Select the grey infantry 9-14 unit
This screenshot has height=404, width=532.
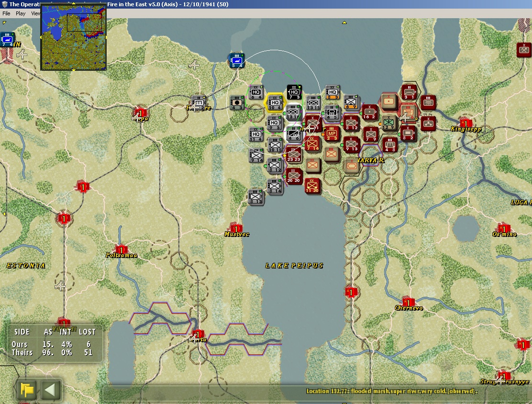coord(257,156)
